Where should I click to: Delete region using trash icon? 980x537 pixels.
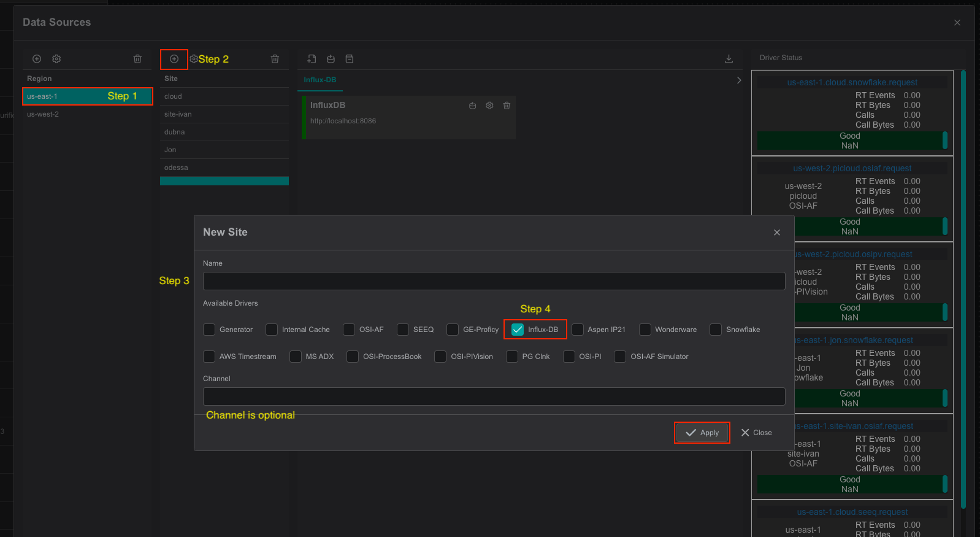click(x=137, y=59)
